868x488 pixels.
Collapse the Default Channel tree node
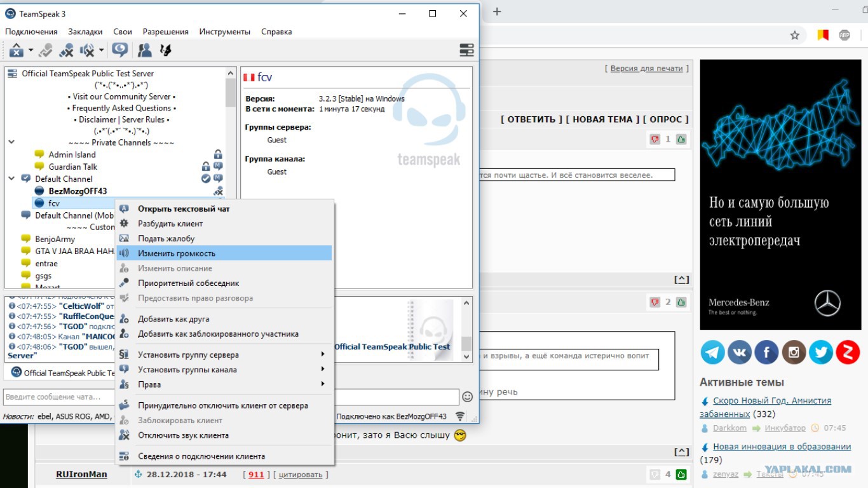click(11, 179)
